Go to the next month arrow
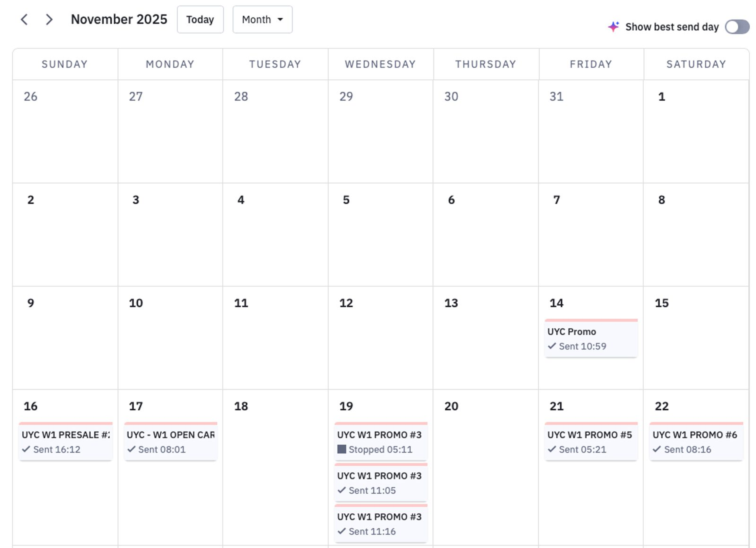 (49, 20)
